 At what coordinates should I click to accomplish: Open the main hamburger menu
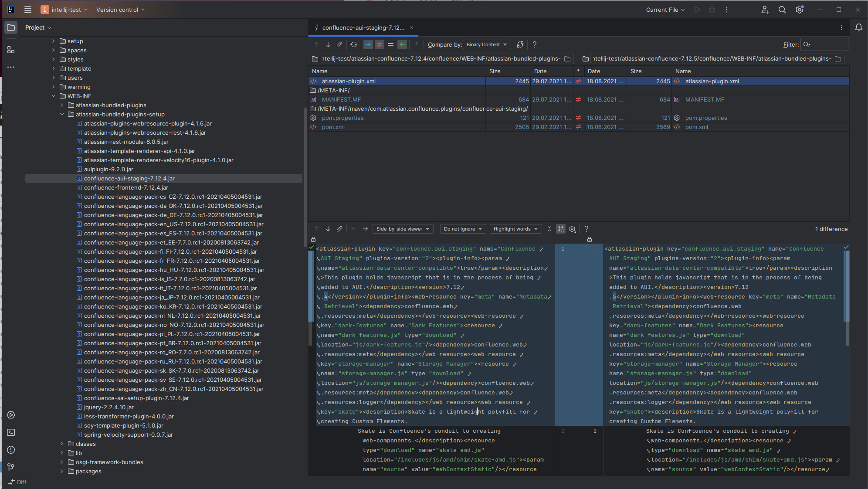click(28, 10)
